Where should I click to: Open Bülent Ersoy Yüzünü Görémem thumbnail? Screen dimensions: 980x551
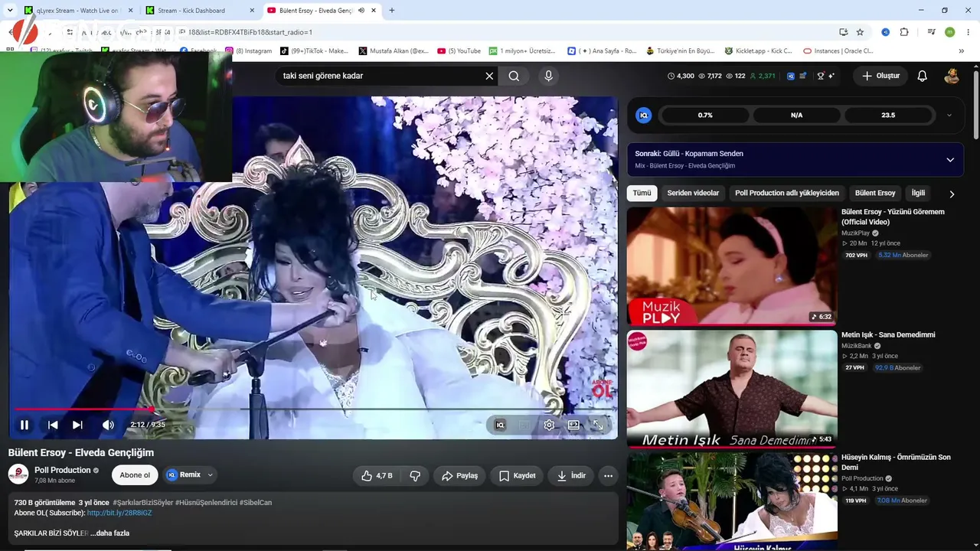tap(732, 266)
